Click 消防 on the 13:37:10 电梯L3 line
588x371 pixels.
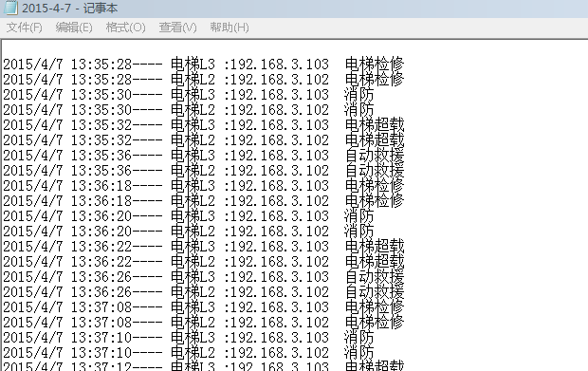tap(359, 337)
